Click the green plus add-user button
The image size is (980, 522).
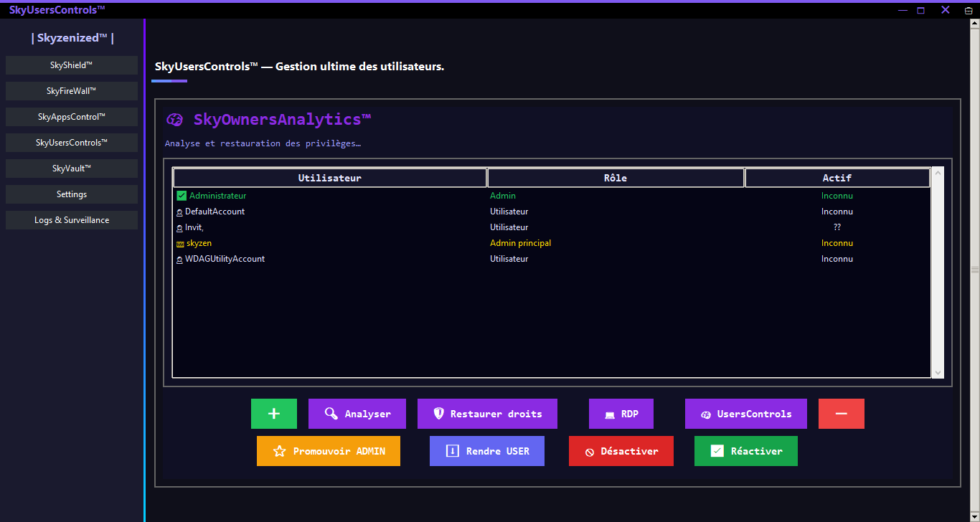[273, 414]
